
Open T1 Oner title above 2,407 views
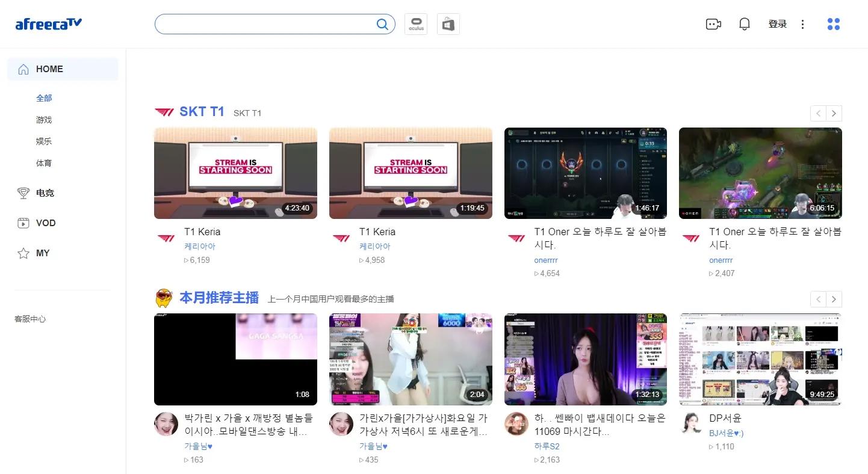pyautogui.click(x=775, y=238)
